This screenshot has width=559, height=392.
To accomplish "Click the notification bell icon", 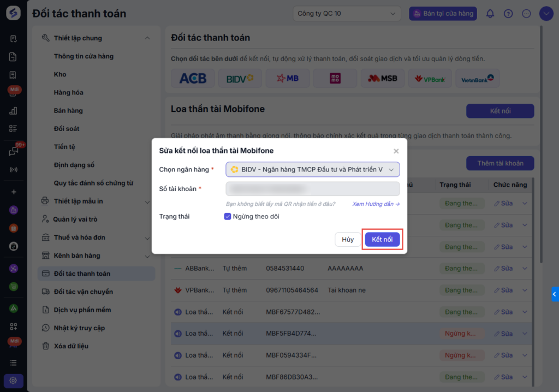I will (490, 14).
